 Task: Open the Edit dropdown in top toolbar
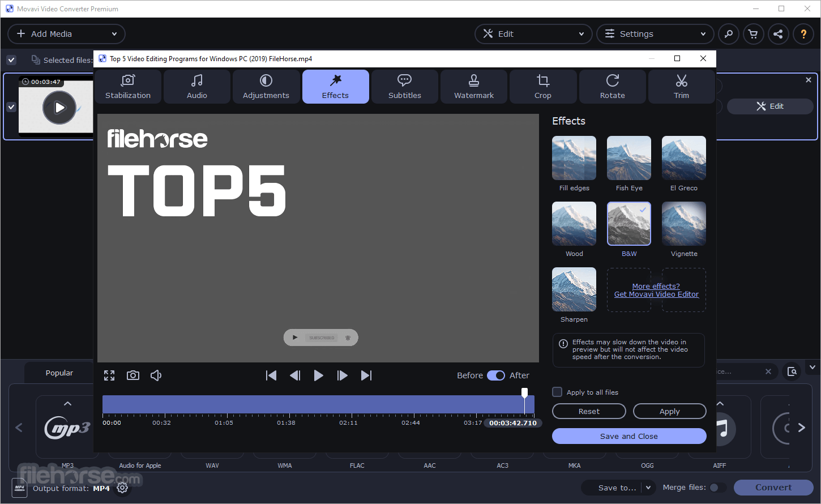coord(533,34)
